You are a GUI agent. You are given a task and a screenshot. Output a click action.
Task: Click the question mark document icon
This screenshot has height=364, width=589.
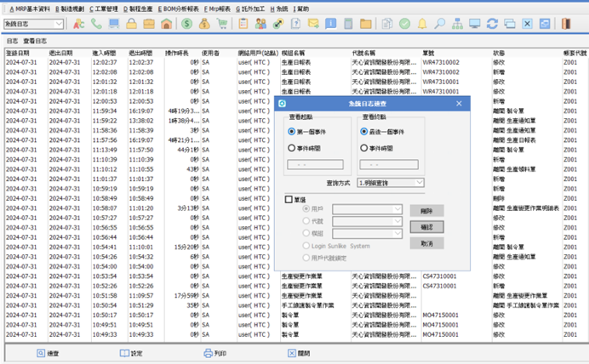[x=295, y=24]
